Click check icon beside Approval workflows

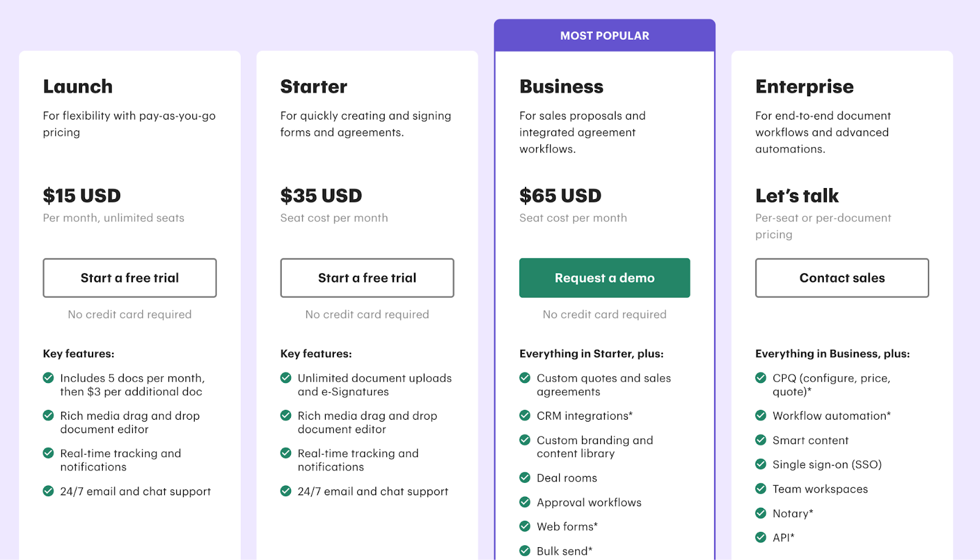point(525,502)
